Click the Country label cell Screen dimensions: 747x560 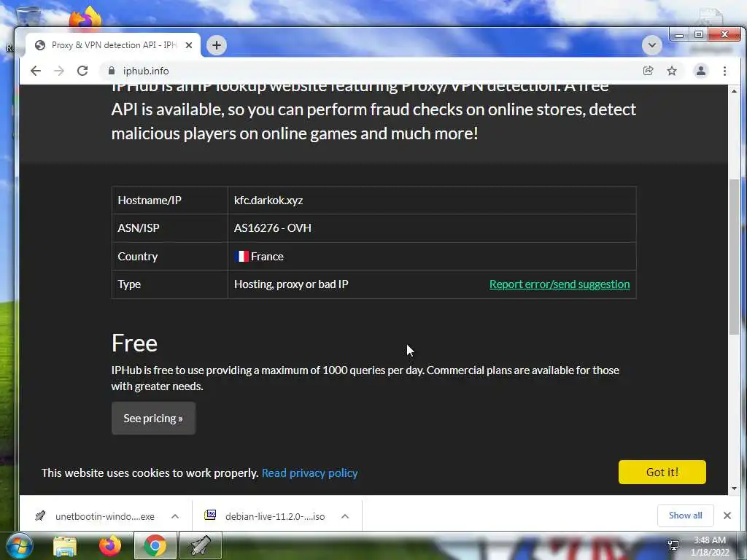(169, 256)
